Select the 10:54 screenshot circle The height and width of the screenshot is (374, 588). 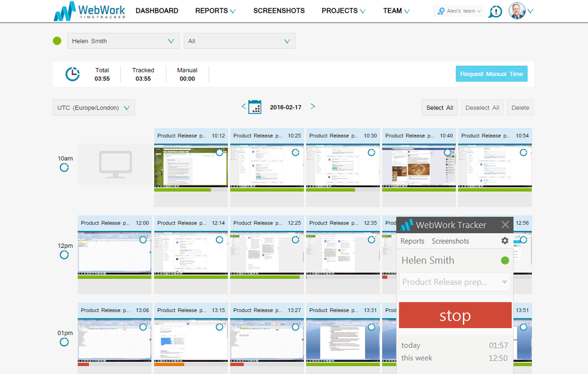(523, 153)
